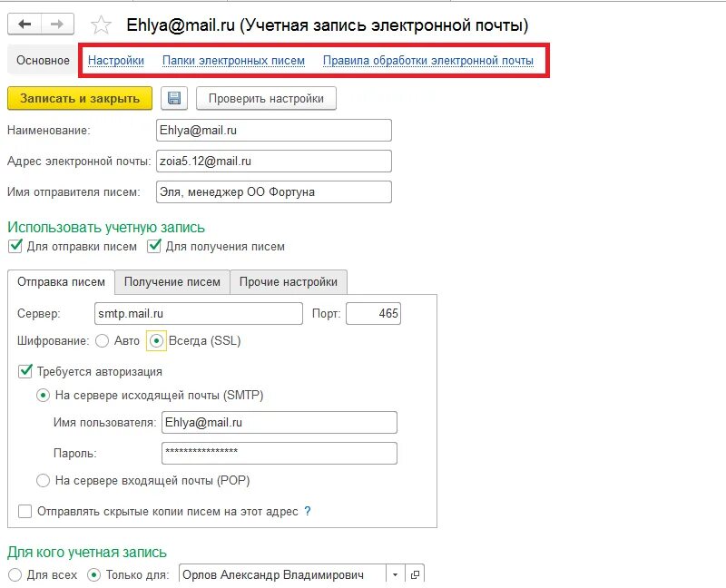Select the Авто encryption radio button
This screenshot has height=588, width=726.
pyautogui.click(x=102, y=341)
